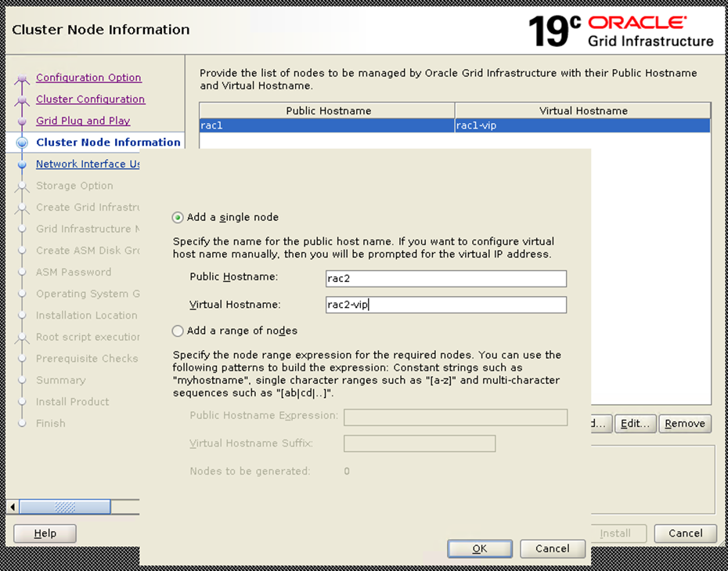
Task: Select the 'Add a single node' radio button
Action: click(x=178, y=217)
